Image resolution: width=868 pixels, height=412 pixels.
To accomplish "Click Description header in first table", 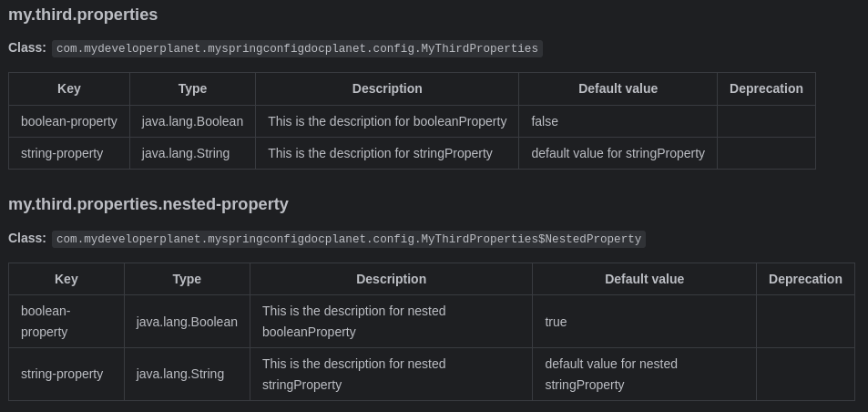I will (387, 88).
